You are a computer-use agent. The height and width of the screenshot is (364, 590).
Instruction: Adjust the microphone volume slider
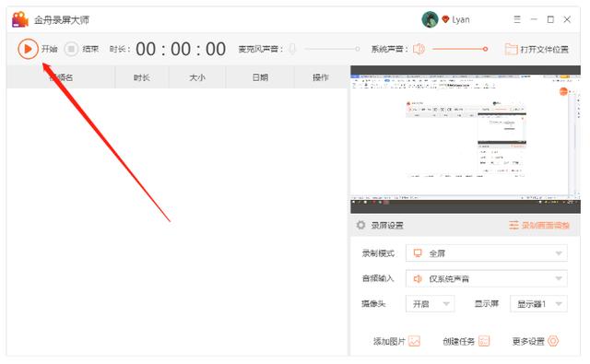[332, 49]
